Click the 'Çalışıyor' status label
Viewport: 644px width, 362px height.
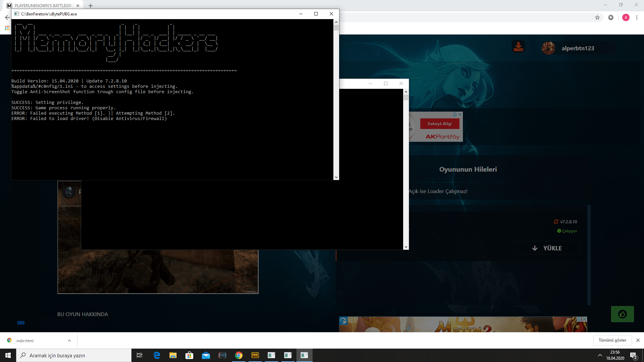pyautogui.click(x=570, y=231)
